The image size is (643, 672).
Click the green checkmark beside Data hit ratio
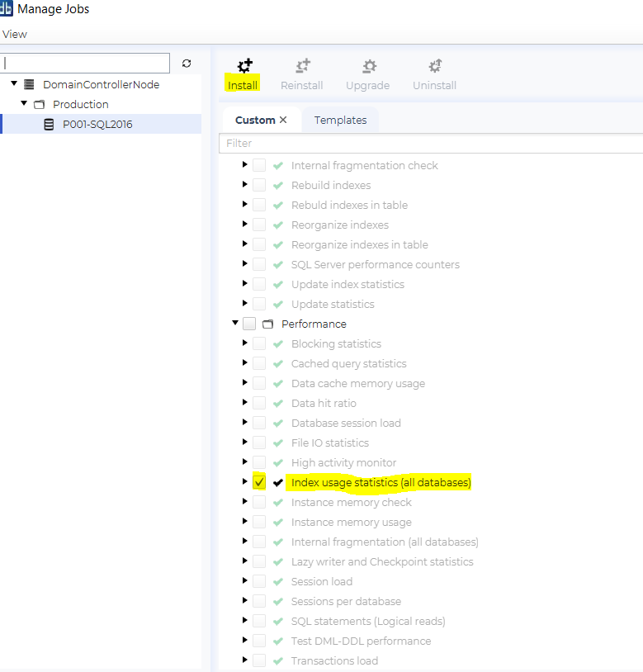point(278,404)
